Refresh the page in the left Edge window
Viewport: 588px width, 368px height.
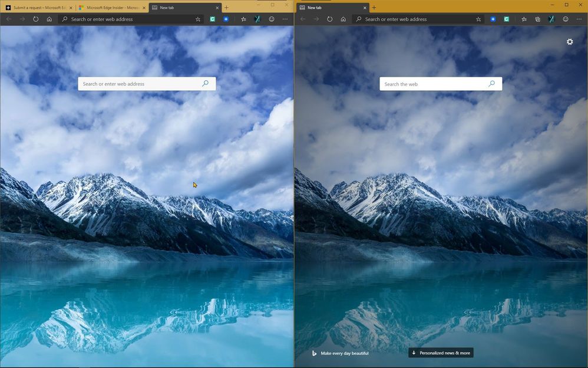point(35,19)
